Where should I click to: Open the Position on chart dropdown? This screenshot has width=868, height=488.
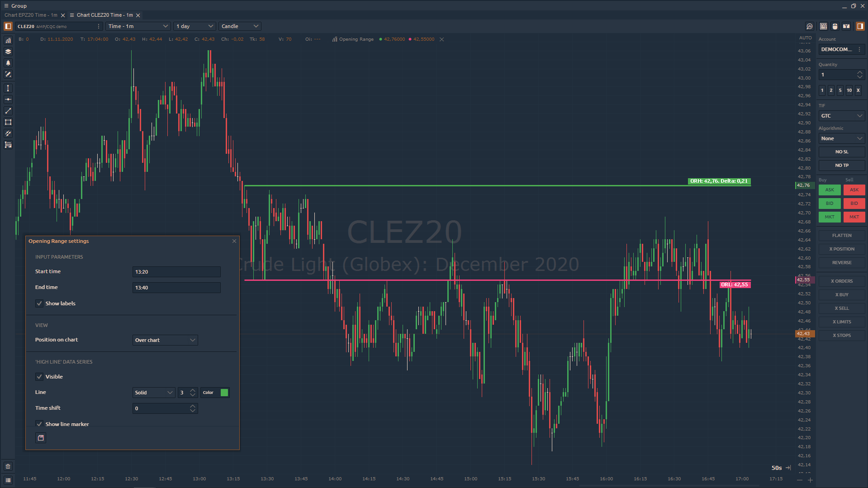tap(165, 340)
